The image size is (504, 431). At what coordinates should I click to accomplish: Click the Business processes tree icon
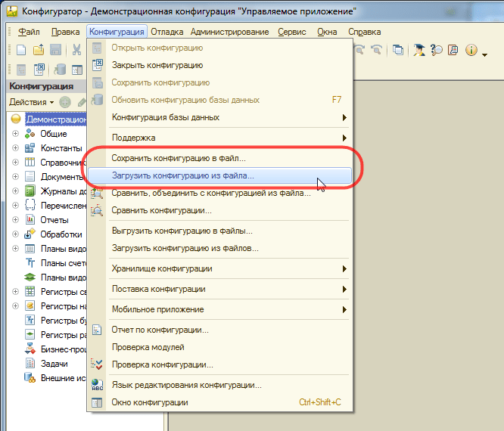pos(30,349)
